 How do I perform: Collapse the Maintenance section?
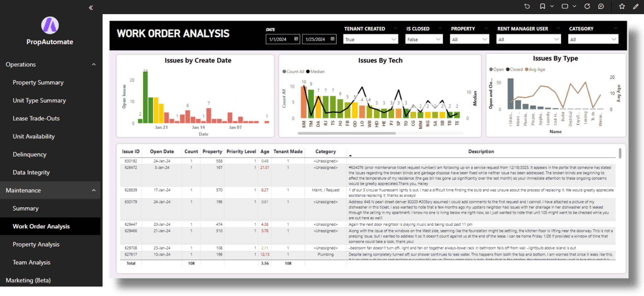94,190
